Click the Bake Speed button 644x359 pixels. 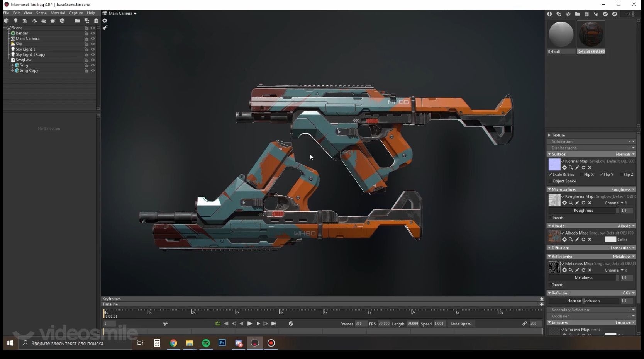pos(461,323)
